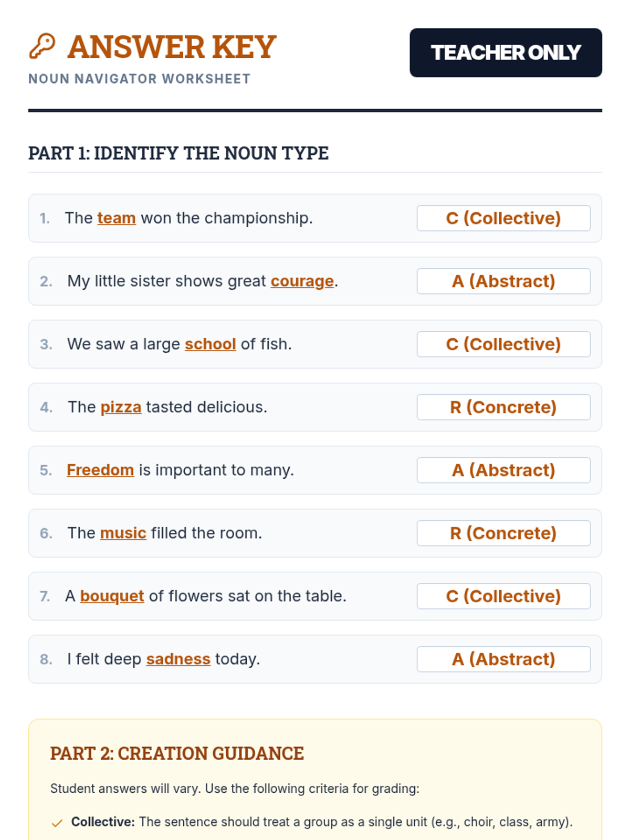This screenshot has height=840, width=630.
Task: Select the answer box for the Freedom sentence
Action: (x=503, y=470)
